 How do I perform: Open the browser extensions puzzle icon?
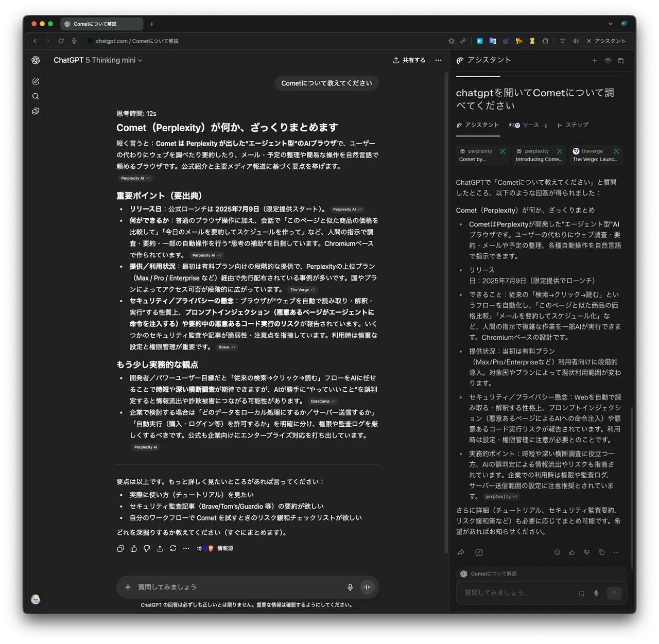pyautogui.click(x=545, y=41)
